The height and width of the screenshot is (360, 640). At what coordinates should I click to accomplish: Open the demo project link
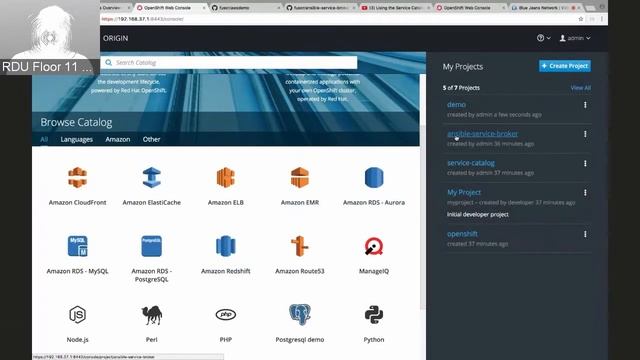click(x=456, y=104)
